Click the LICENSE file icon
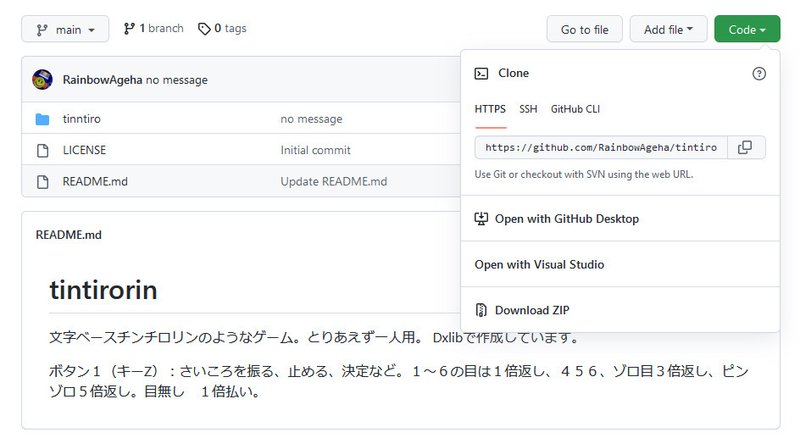The image size is (800, 443). tap(43, 150)
